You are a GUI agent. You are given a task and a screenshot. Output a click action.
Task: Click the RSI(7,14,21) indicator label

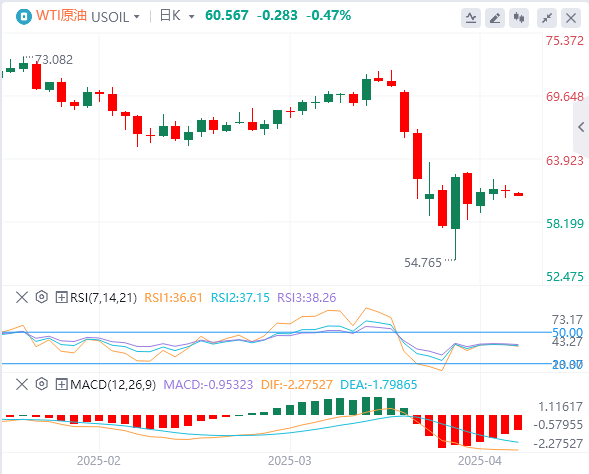[103, 298]
